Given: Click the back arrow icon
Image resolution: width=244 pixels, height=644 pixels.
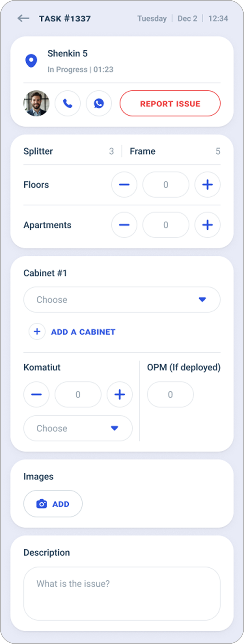Looking at the screenshot, I should tap(23, 19).
